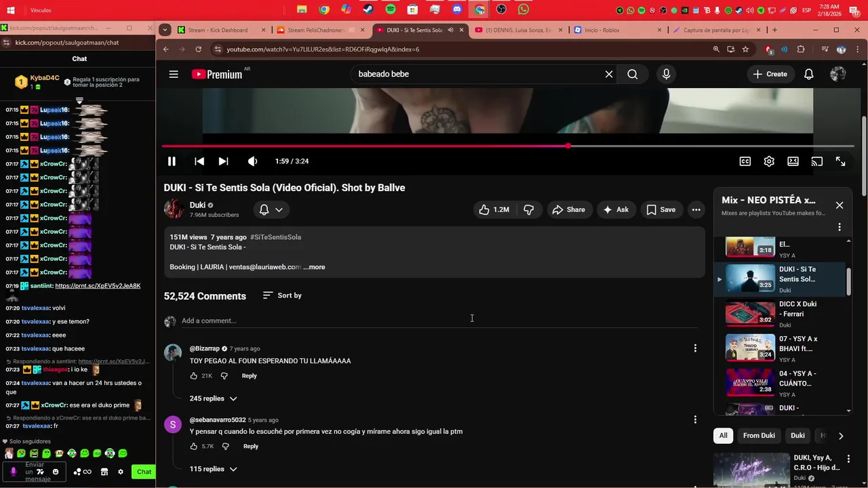Viewport: 868px width, 488px height.
Task: Like the video with 1.2M likes
Action: pyautogui.click(x=494, y=210)
